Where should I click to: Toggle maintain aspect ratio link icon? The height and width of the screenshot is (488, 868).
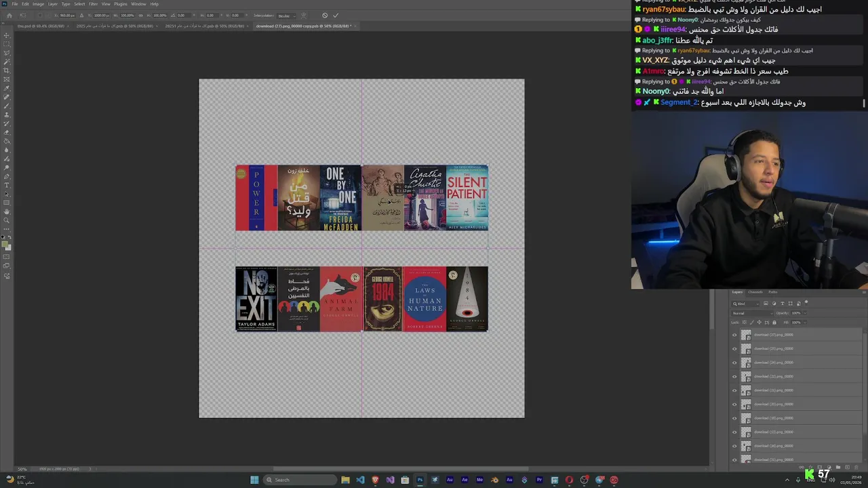coord(140,15)
